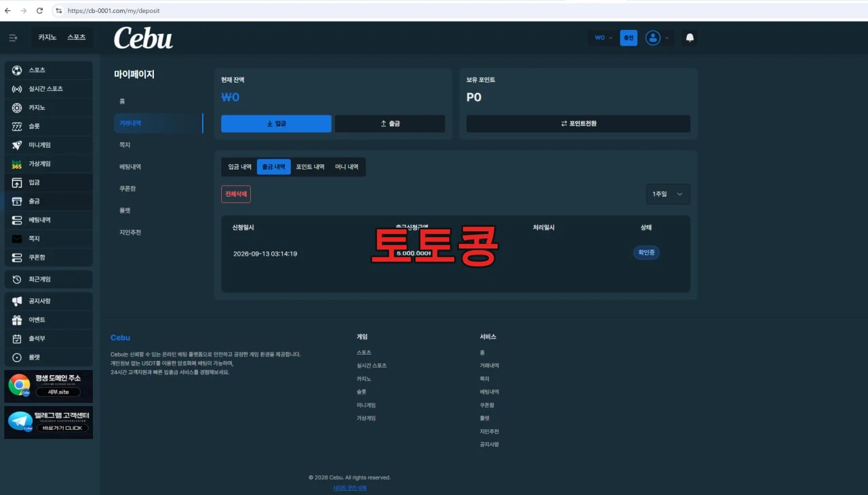Click the Cebu logo in the header

click(x=143, y=38)
